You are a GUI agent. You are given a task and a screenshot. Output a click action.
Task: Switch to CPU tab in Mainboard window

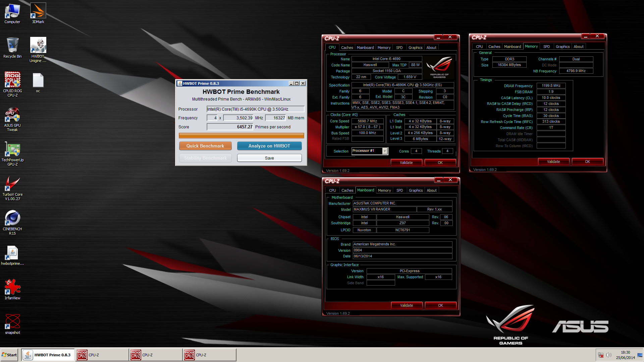tap(332, 190)
